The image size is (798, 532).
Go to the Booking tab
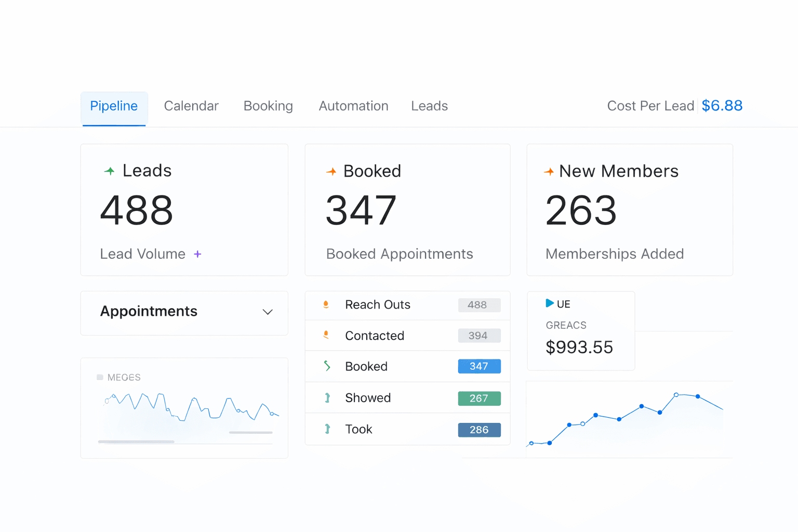[x=268, y=106]
